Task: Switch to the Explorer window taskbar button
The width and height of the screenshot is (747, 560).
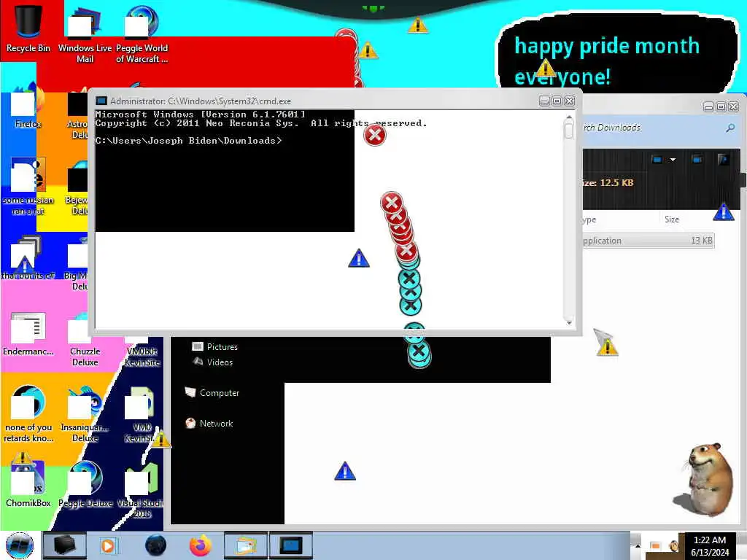Action: [x=246, y=545]
